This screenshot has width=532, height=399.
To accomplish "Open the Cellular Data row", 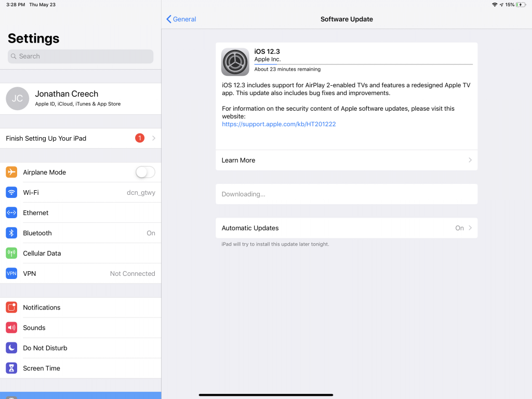I will pos(81,253).
